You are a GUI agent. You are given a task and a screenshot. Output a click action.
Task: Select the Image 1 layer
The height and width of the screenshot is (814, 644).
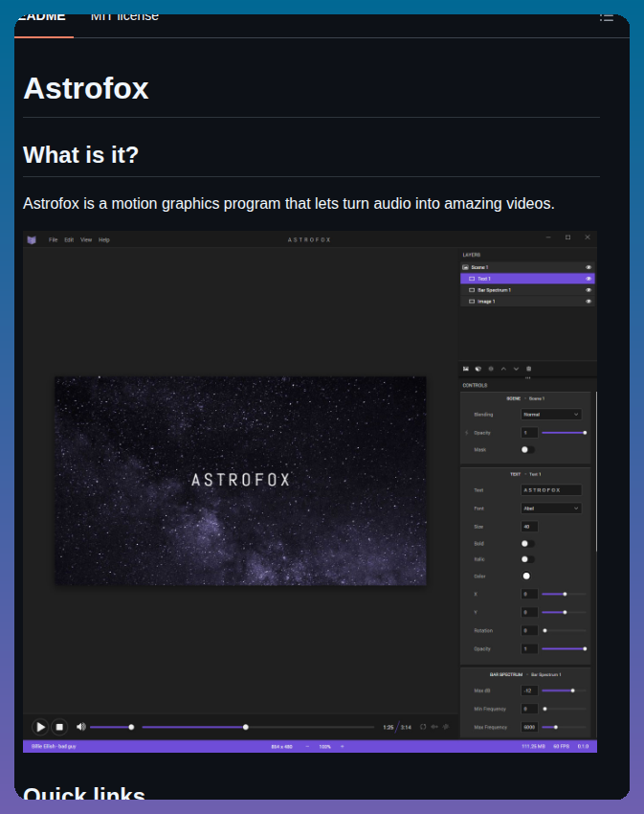coord(527,302)
